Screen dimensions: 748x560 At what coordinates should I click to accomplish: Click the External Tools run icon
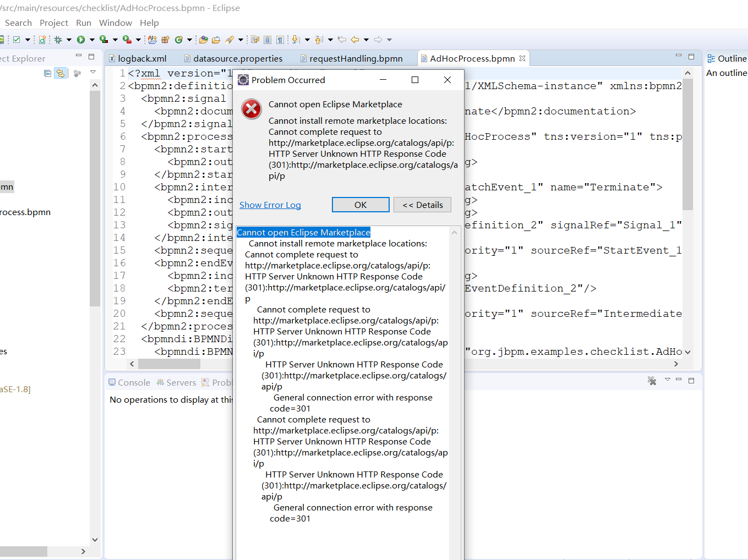(x=127, y=40)
